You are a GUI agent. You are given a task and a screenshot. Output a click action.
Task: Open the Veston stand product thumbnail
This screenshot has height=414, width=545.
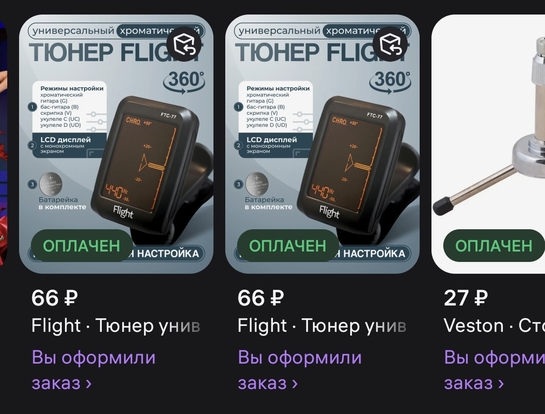coord(488,144)
